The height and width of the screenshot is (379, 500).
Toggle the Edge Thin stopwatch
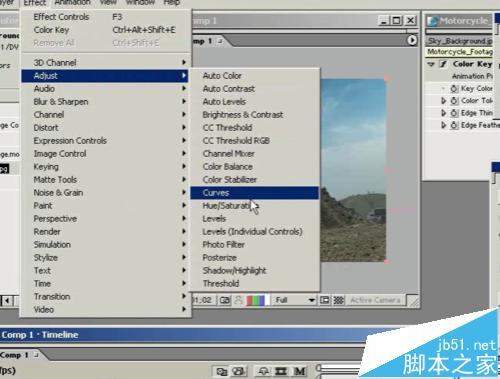tap(454, 113)
